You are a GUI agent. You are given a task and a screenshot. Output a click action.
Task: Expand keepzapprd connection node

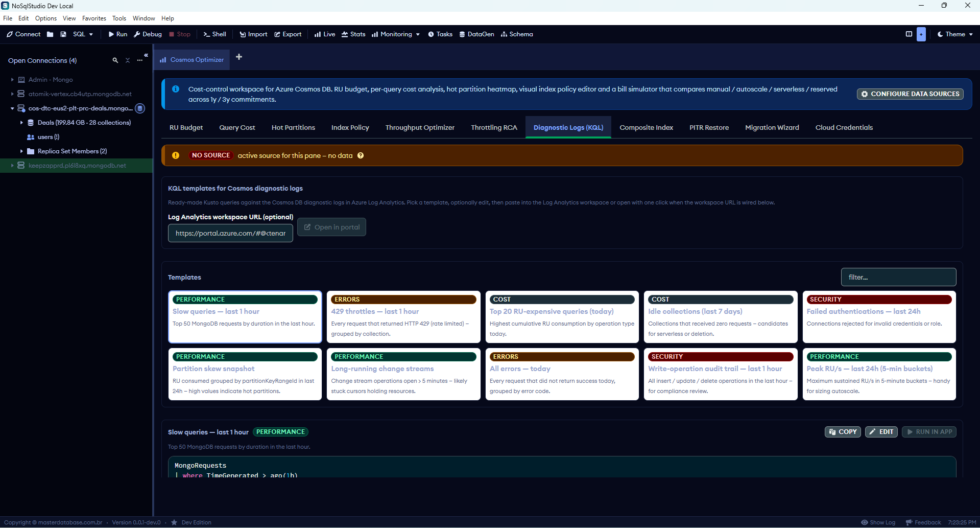coord(12,166)
